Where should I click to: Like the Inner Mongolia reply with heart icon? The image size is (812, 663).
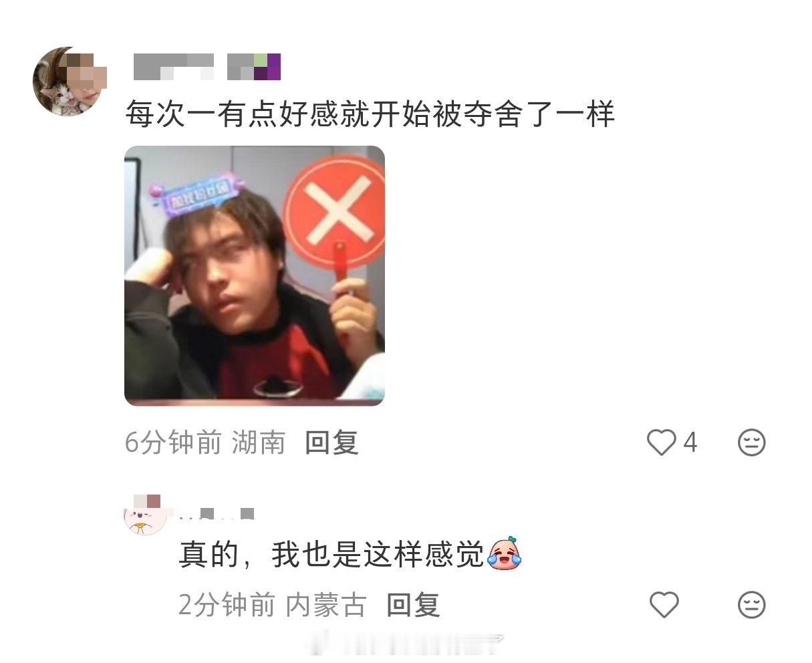click(664, 605)
